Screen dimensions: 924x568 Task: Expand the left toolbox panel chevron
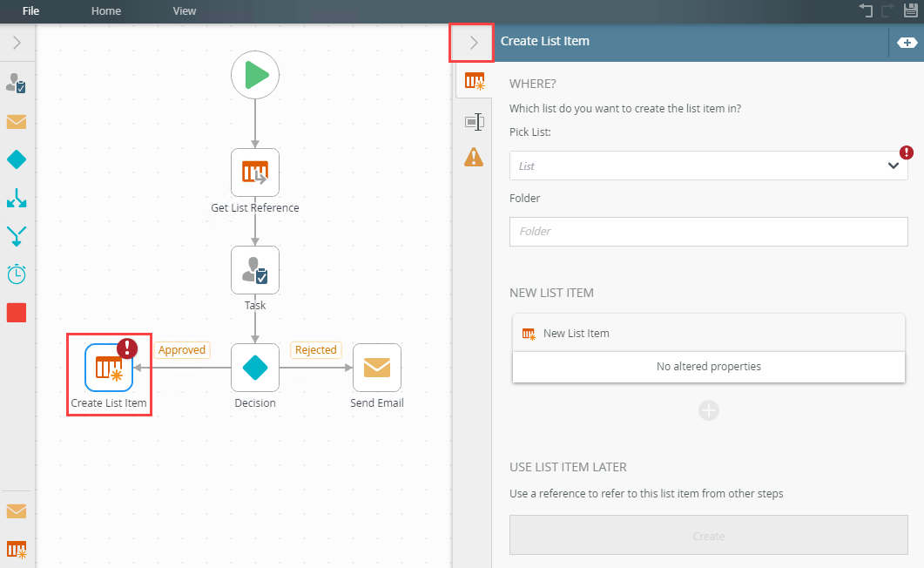[x=17, y=43]
